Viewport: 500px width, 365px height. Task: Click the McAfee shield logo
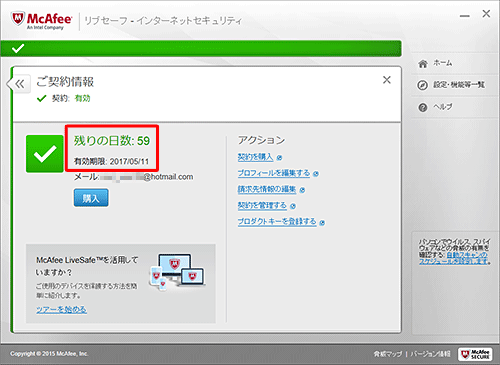point(18,18)
